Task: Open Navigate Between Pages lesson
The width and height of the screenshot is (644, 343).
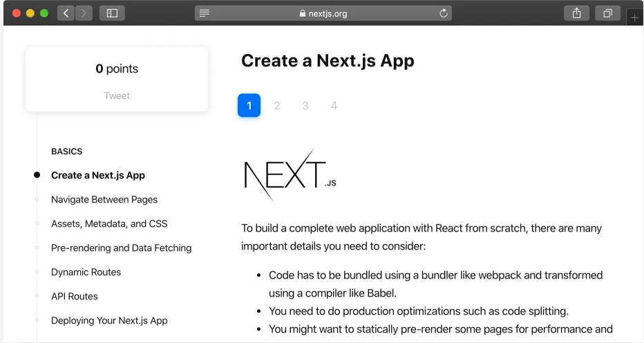Action: (x=104, y=199)
